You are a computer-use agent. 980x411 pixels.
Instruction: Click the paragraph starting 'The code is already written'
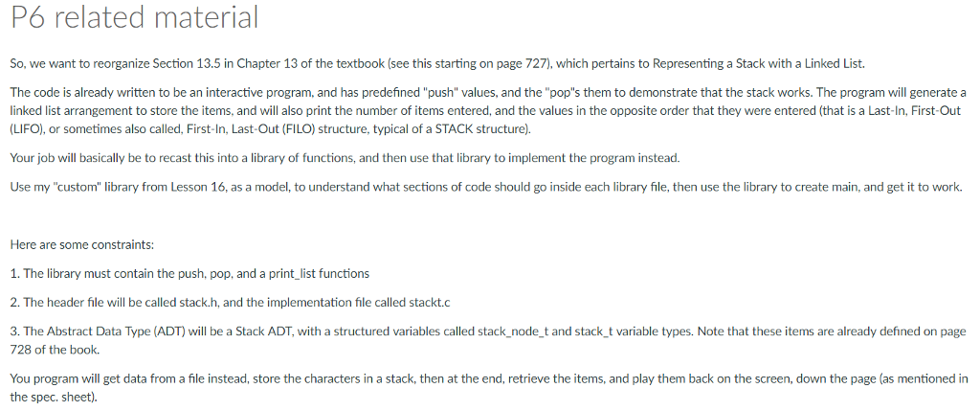(x=488, y=111)
